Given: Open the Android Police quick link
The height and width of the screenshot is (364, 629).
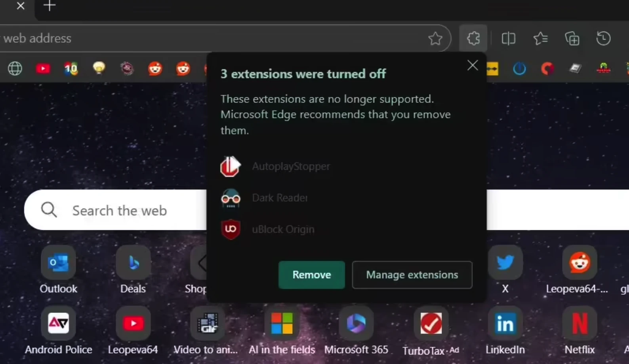Looking at the screenshot, I should [59, 331].
